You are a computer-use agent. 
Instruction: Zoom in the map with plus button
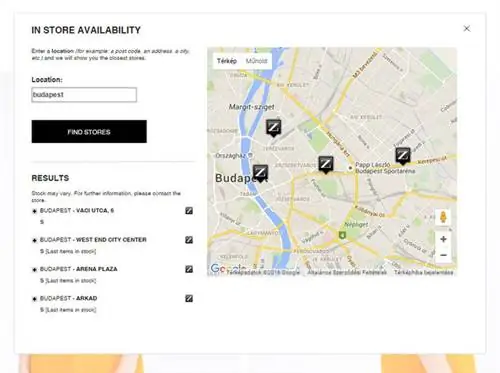443,239
